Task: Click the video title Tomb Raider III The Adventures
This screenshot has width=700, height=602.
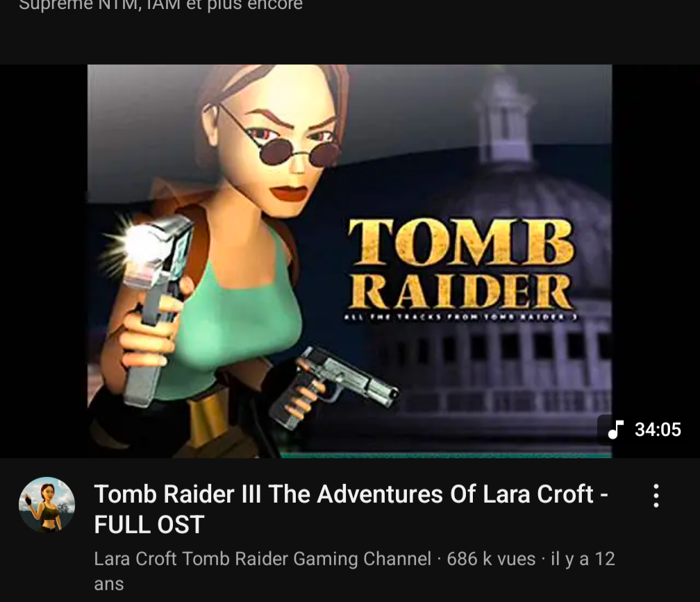Action: pyautogui.click(x=351, y=494)
